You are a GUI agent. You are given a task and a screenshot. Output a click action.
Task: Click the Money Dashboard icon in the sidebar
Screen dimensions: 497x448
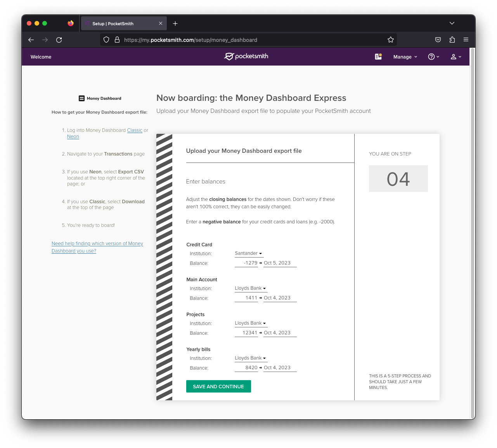81,98
